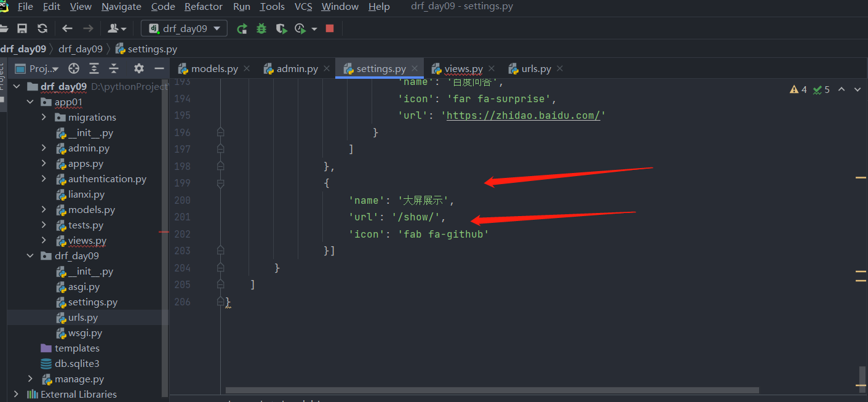Select tests.py in the project tree

point(86,225)
